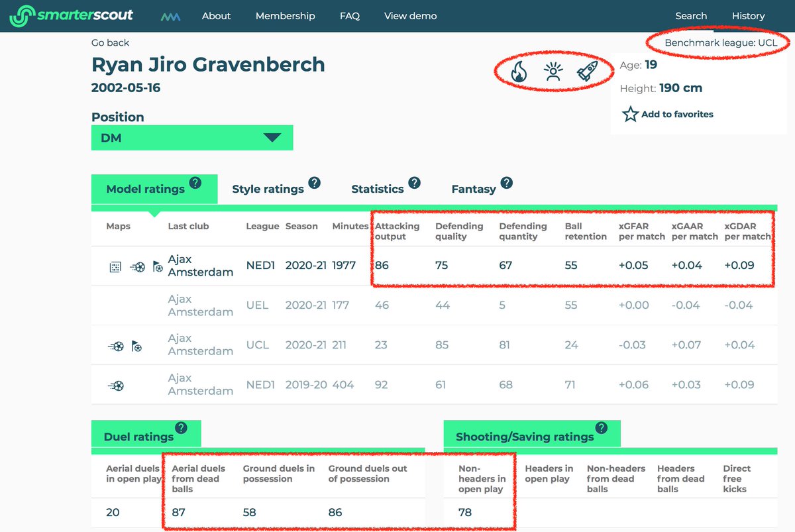Open the grid map icon in NED1 2020-21 row
This screenshot has width=795, height=532.
pos(115,267)
